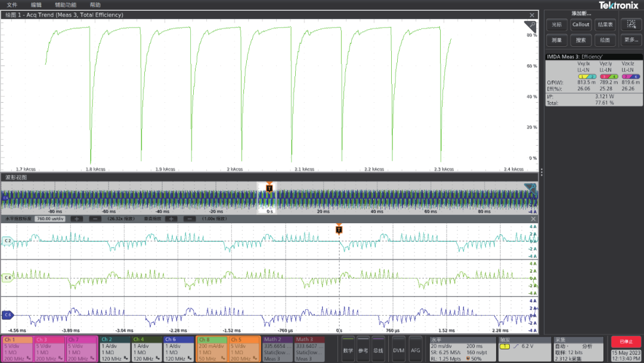Close the Acq Trend plot view
Screen dimensions: 644x363
(532, 15)
